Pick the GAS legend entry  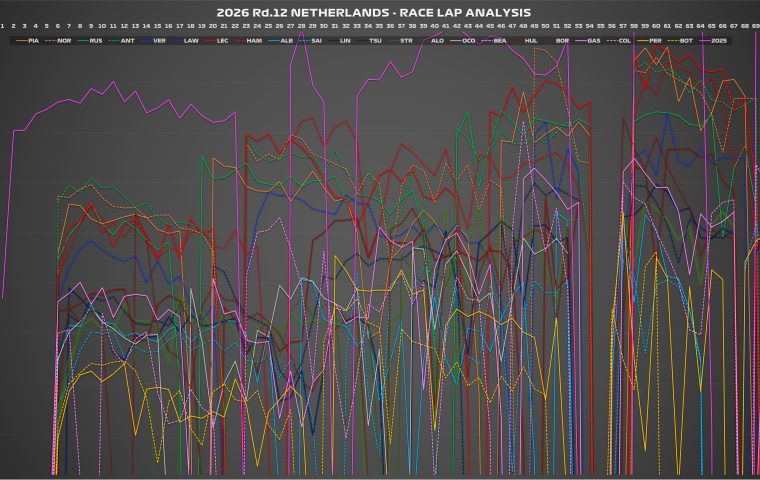pyautogui.click(x=588, y=41)
